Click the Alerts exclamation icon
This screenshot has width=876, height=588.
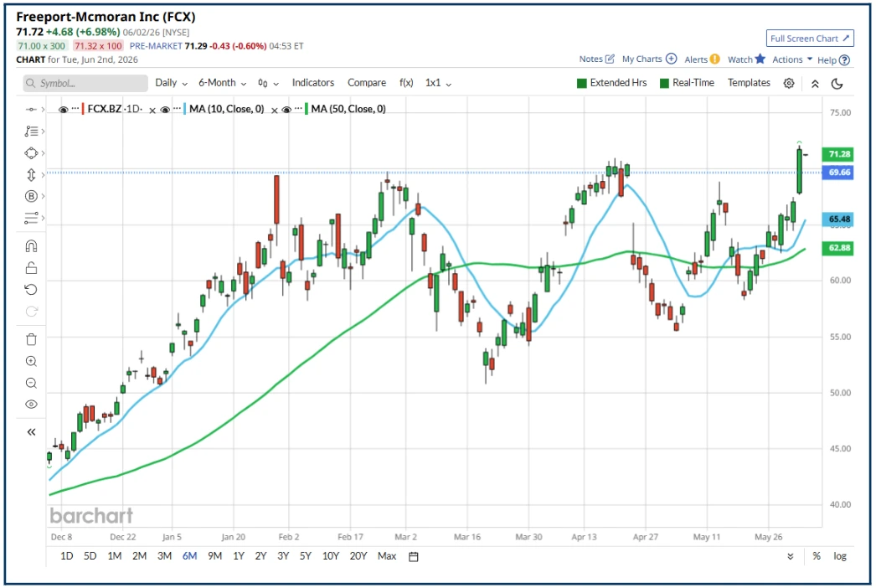point(714,59)
